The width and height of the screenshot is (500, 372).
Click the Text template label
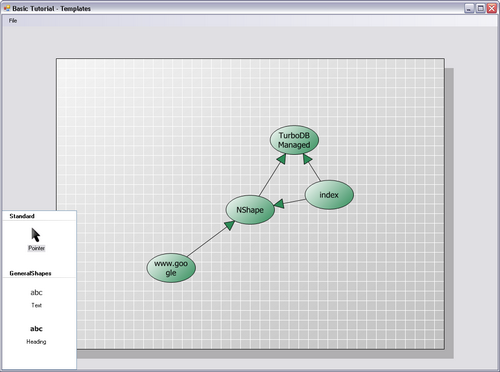coord(36,305)
